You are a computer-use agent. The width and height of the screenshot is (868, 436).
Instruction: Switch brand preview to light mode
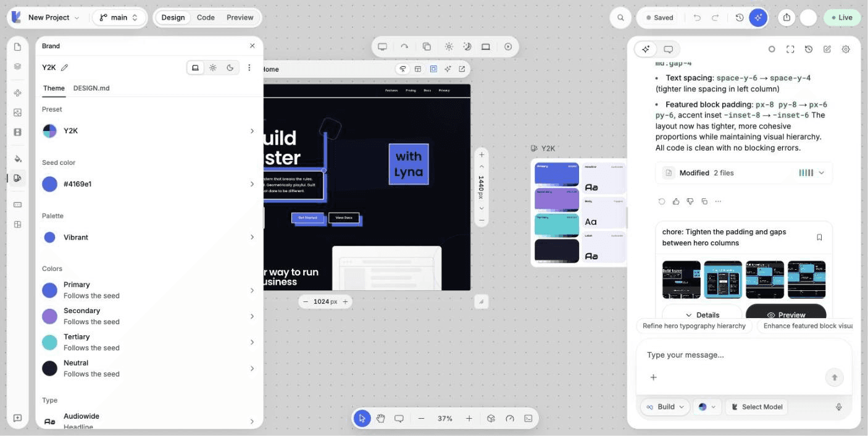pyautogui.click(x=213, y=68)
